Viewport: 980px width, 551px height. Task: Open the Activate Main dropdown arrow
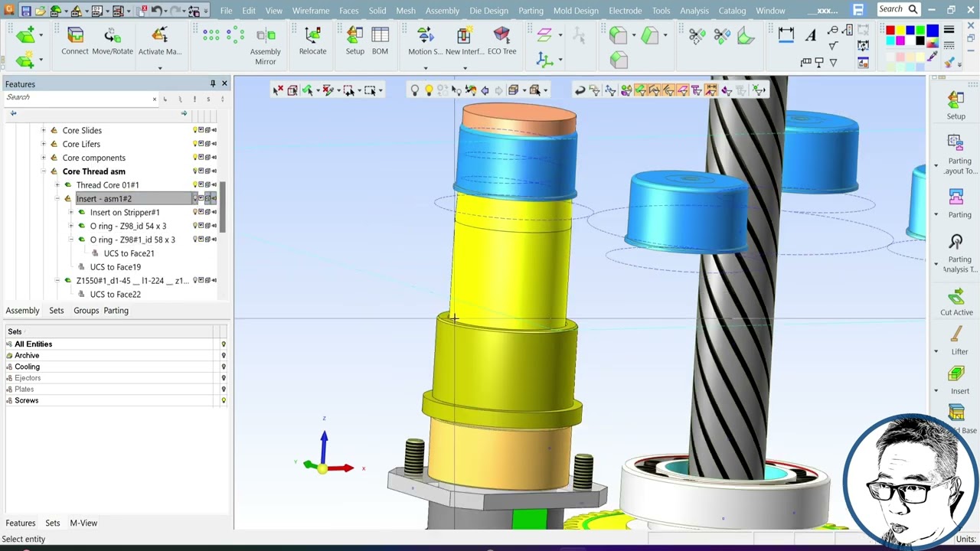point(160,67)
